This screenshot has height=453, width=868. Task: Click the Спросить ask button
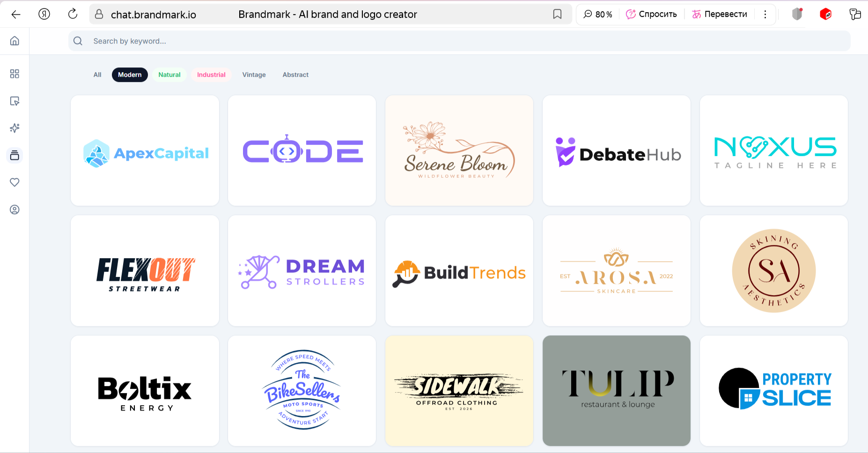pos(651,14)
